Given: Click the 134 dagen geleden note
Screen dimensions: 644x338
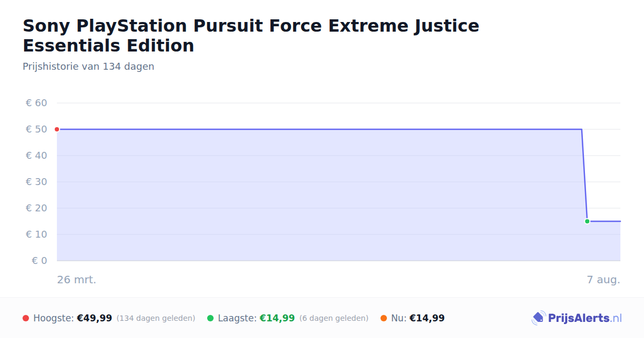Looking at the screenshot, I should click(x=156, y=318).
